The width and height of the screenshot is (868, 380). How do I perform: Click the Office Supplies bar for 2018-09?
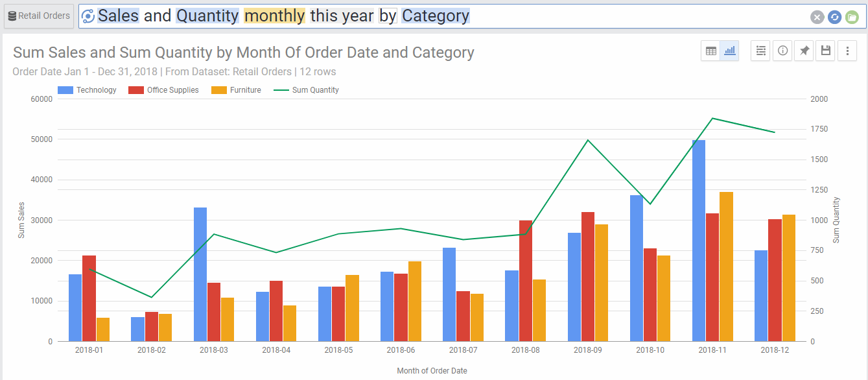[588, 277]
